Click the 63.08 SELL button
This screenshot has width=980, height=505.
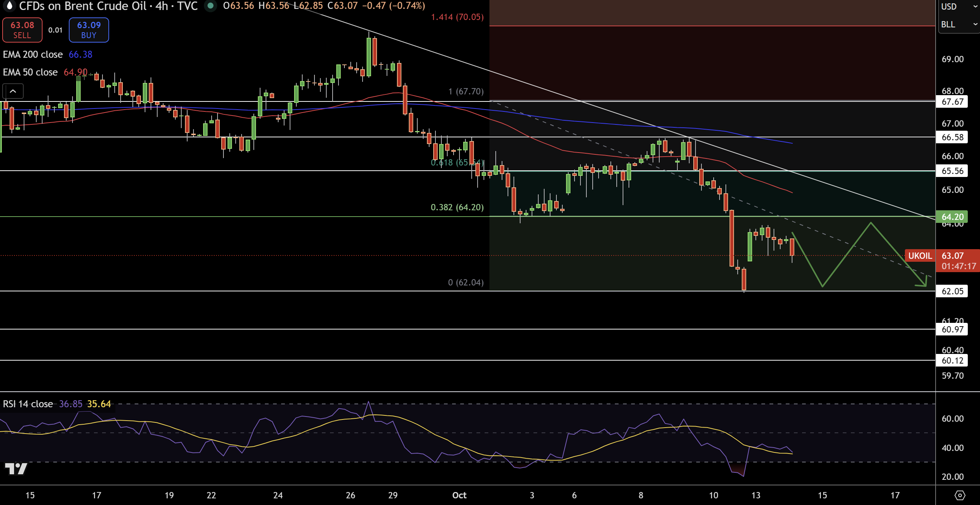pyautogui.click(x=22, y=30)
